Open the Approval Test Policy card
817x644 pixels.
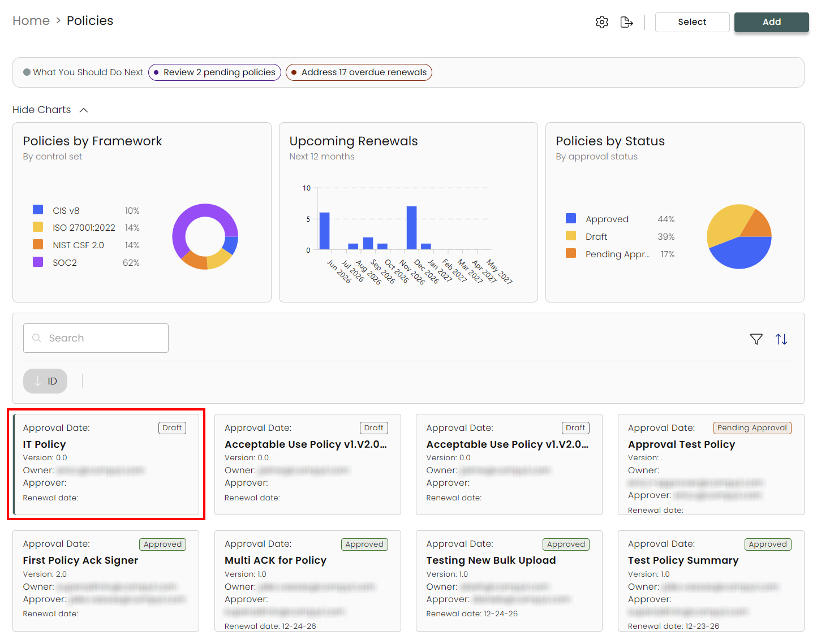tap(711, 464)
